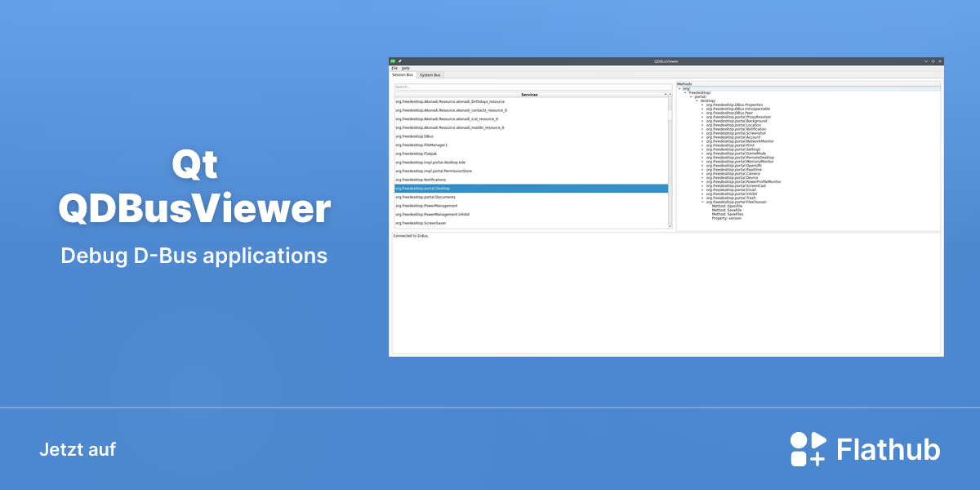Select org.freedesktop.portal.Trash tree item
The width and height of the screenshot is (980, 490).
(x=731, y=198)
